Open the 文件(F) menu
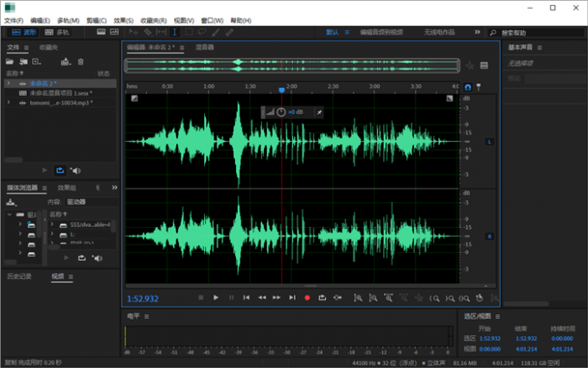 coord(14,20)
